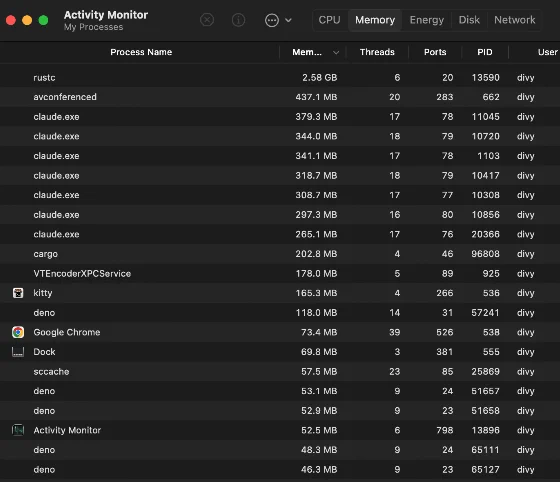Sort by Threads column header
This screenshot has width=560, height=482.
(377, 52)
